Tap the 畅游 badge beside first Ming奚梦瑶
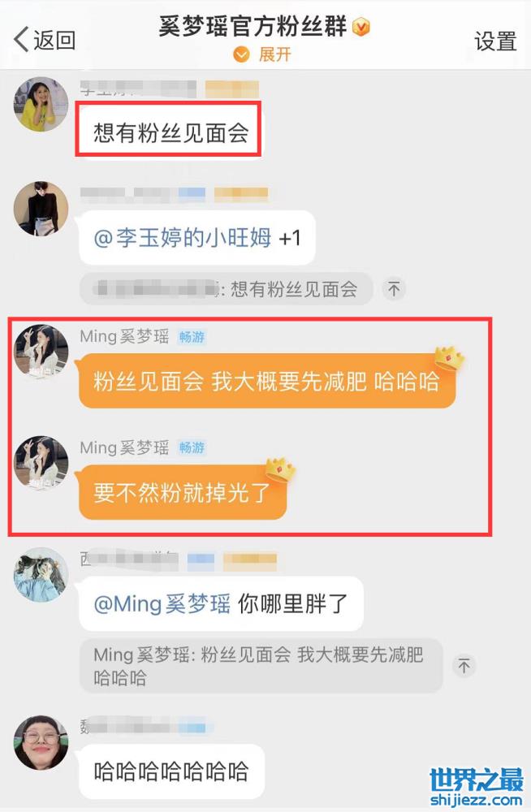The height and width of the screenshot is (812, 531). (192, 337)
